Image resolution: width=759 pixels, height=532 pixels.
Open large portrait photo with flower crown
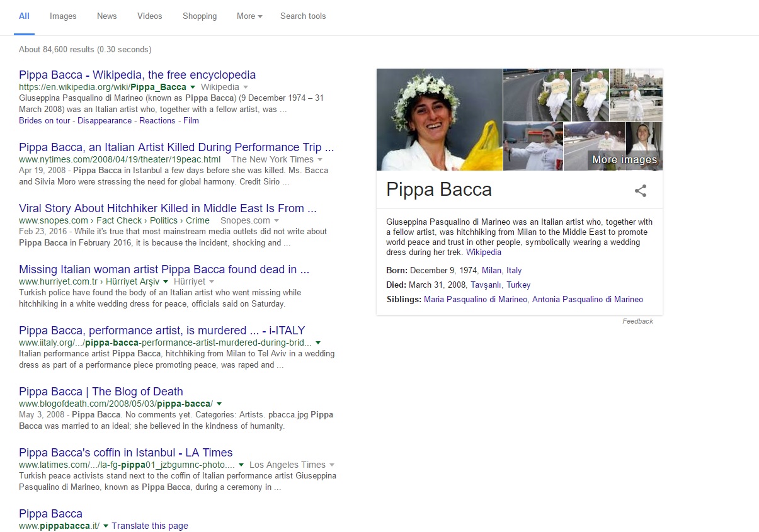(440, 120)
